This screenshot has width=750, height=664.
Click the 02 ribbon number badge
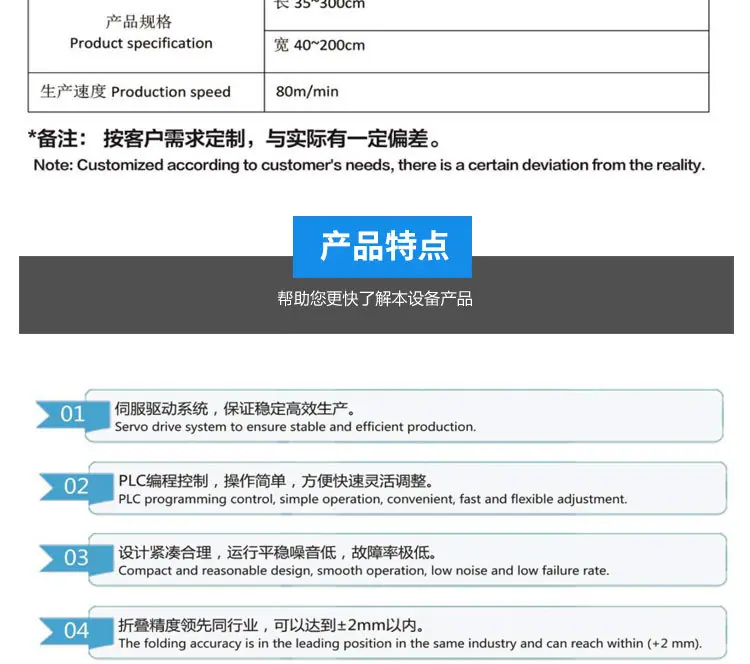point(77,487)
